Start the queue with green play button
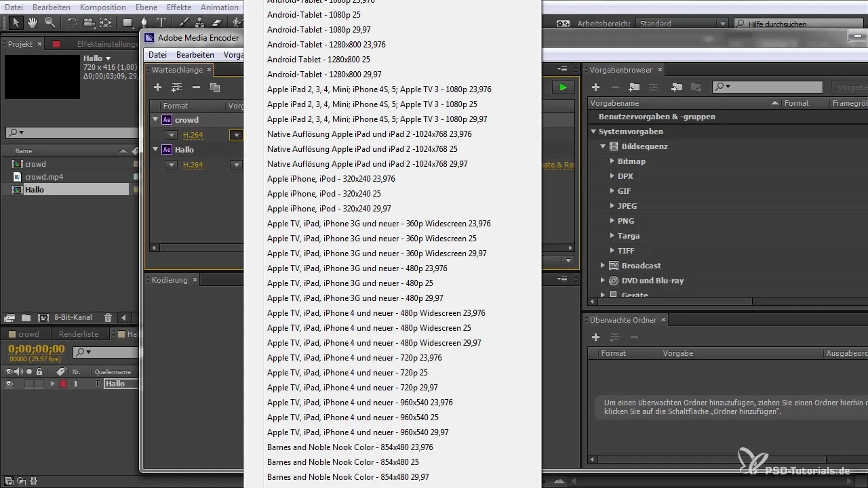 563,87
